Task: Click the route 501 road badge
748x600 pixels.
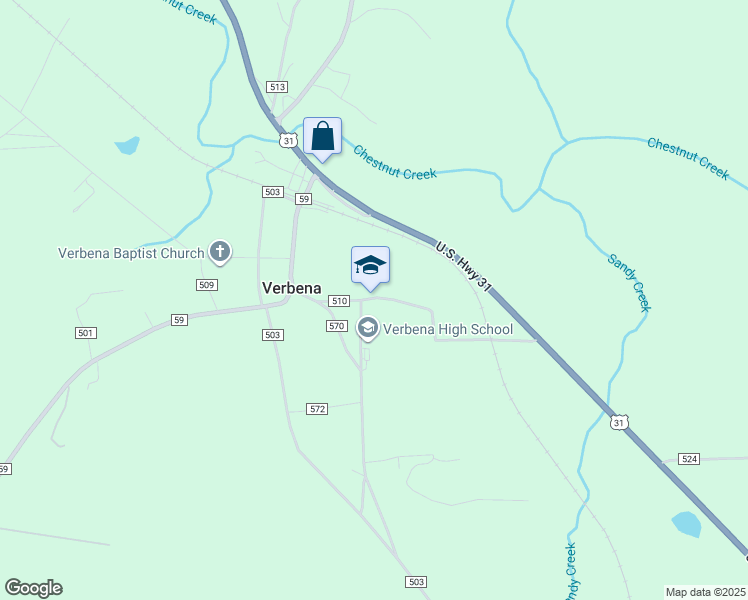Action: 86,332
